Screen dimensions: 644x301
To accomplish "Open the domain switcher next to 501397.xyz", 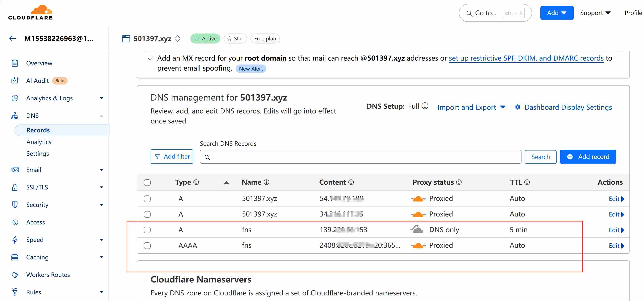I will tap(178, 39).
